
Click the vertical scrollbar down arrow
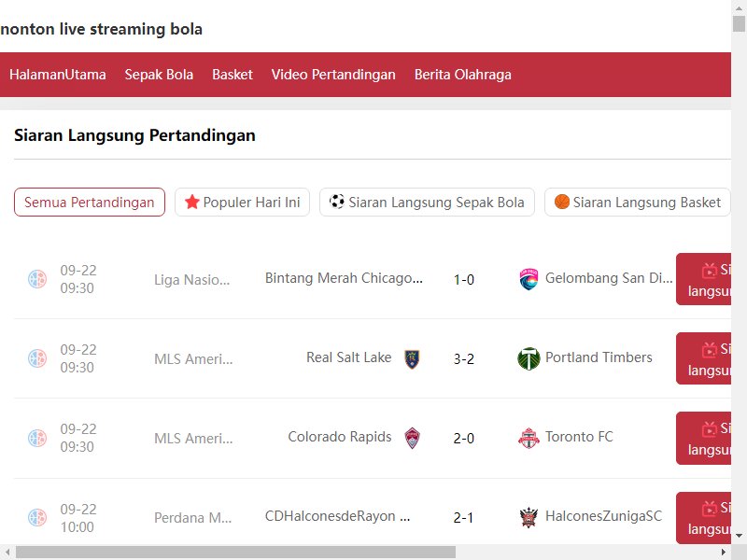(739, 536)
